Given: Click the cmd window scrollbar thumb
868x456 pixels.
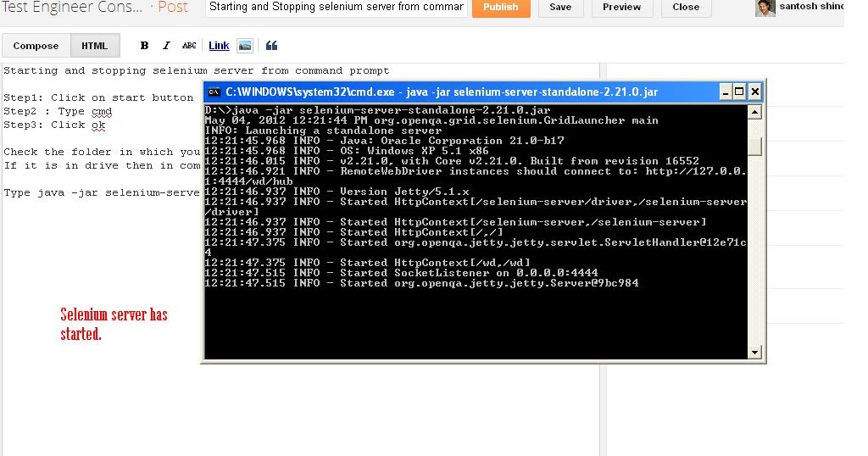Looking at the screenshot, I should point(754,147).
